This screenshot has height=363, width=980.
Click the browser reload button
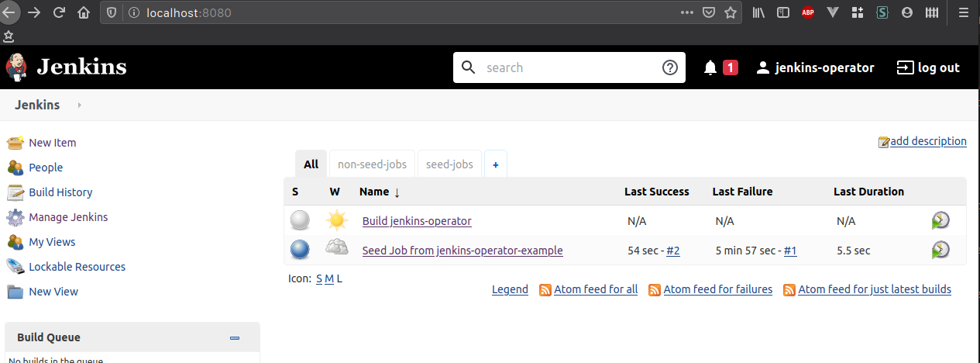click(x=59, y=12)
